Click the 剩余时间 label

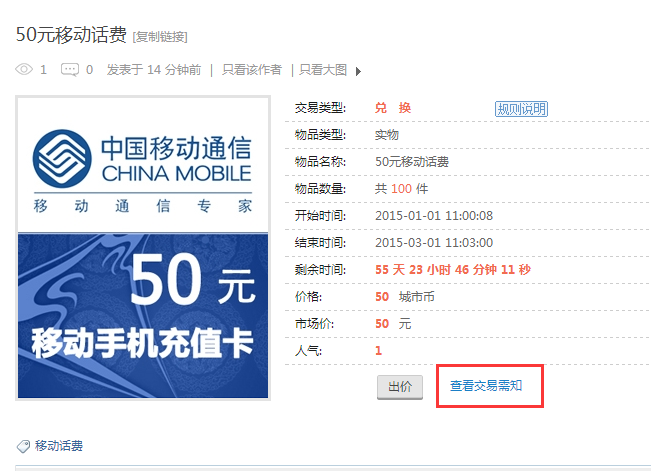tap(320, 270)
